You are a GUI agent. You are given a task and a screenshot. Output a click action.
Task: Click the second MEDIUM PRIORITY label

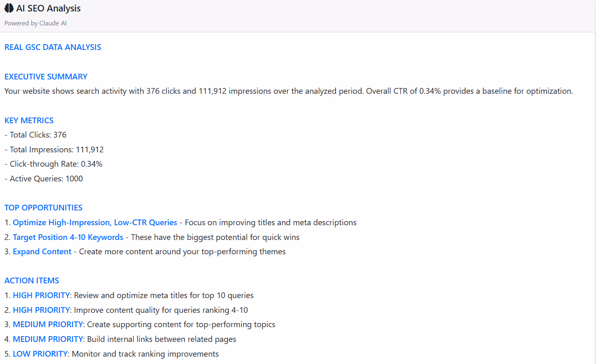click(48, 339)
